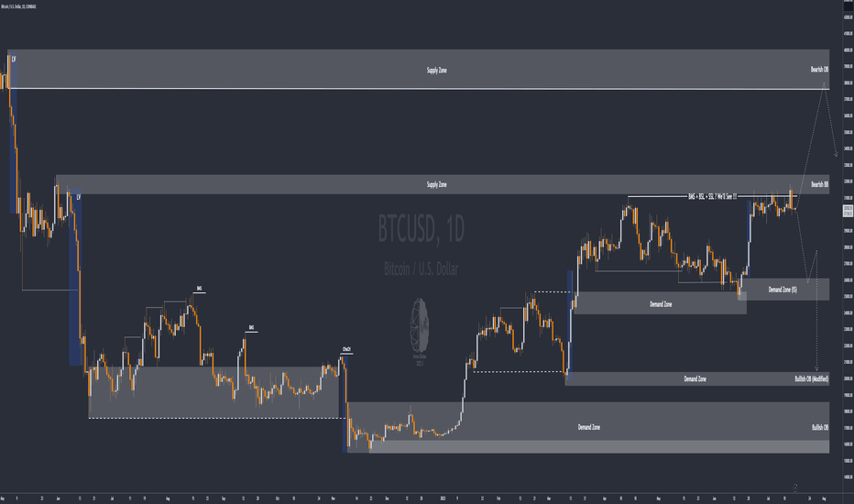Screen dimensions: 854x504
Task: Click the date time axis along the bottom
Action: click(x=421, y=499)
